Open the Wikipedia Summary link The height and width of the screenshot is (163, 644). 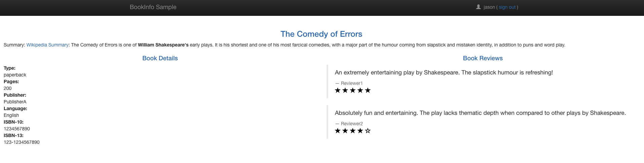47,45
